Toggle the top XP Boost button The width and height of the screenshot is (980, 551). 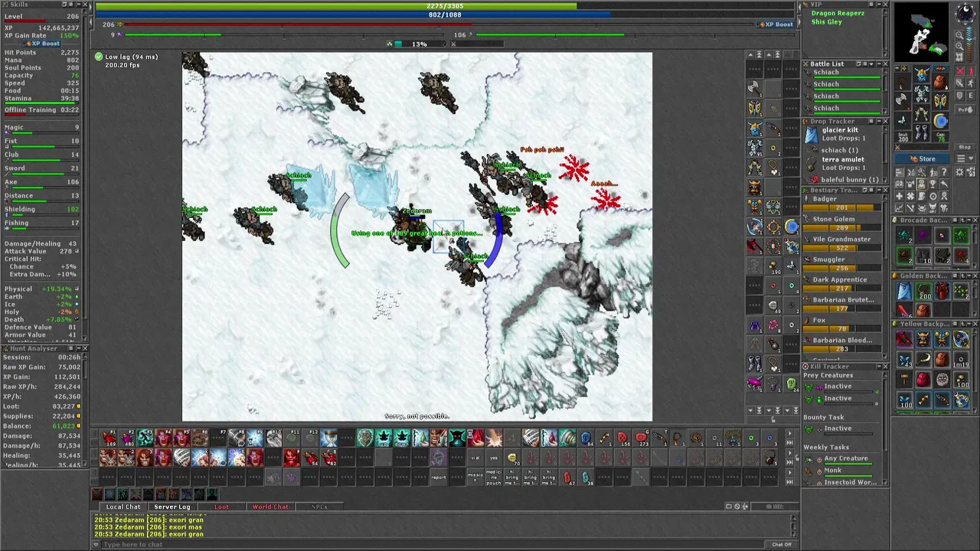click(x=775, y=24)
